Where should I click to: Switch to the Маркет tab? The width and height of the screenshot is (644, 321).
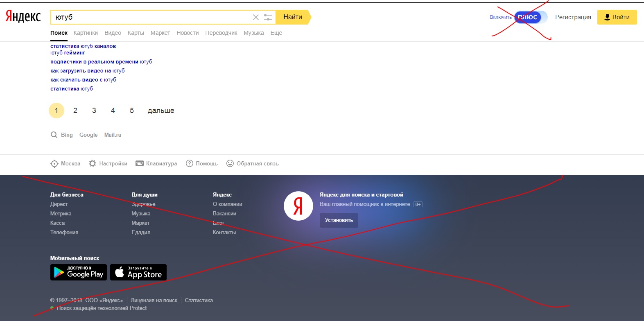pos(160,33)
